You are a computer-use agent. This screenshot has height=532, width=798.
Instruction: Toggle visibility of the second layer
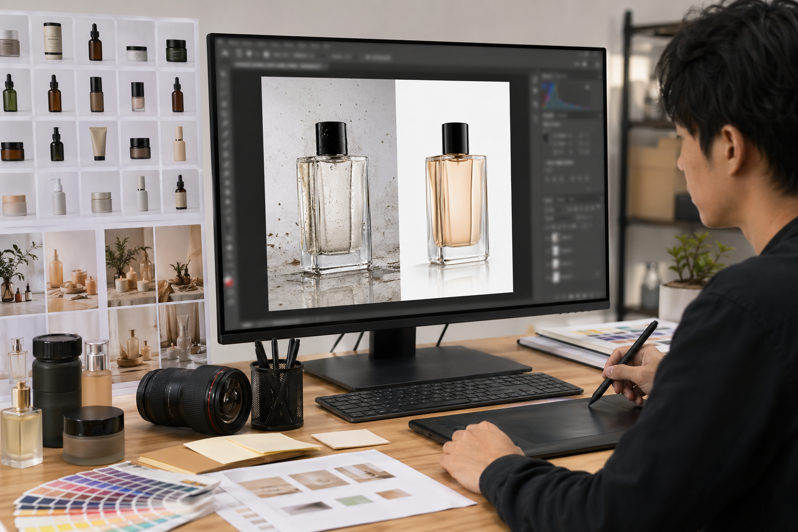tap(547, 250)
